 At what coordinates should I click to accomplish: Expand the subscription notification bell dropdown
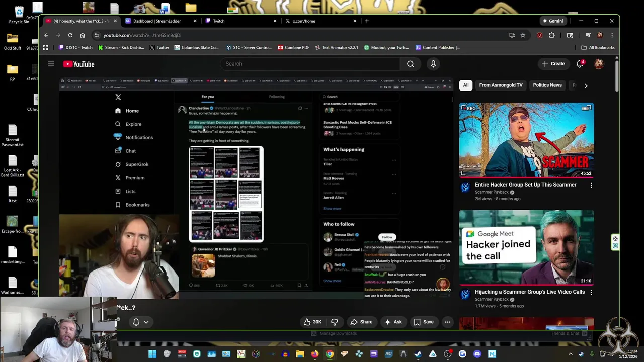pyautogui.click(x=140, y=322)
